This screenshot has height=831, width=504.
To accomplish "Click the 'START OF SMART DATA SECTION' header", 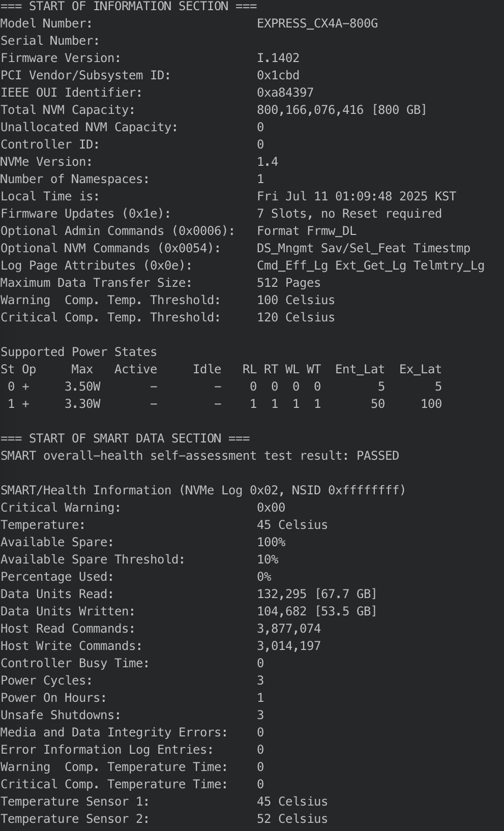I will click(x=125, y=438).
